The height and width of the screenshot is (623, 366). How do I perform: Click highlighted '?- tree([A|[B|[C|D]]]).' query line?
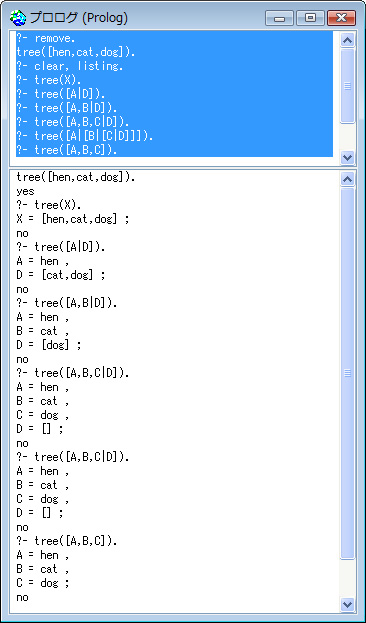pos(85,136)
